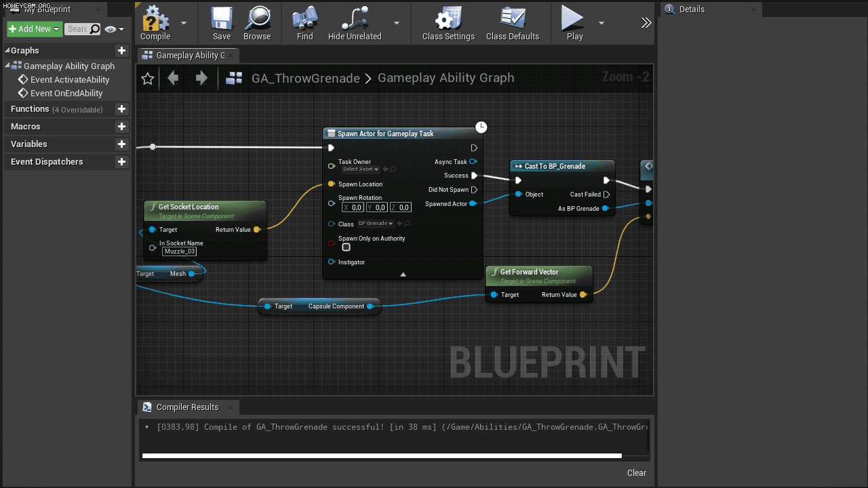Focus the My Blueprint search field
Screen dimensions: 868x488
coord(83,29)
